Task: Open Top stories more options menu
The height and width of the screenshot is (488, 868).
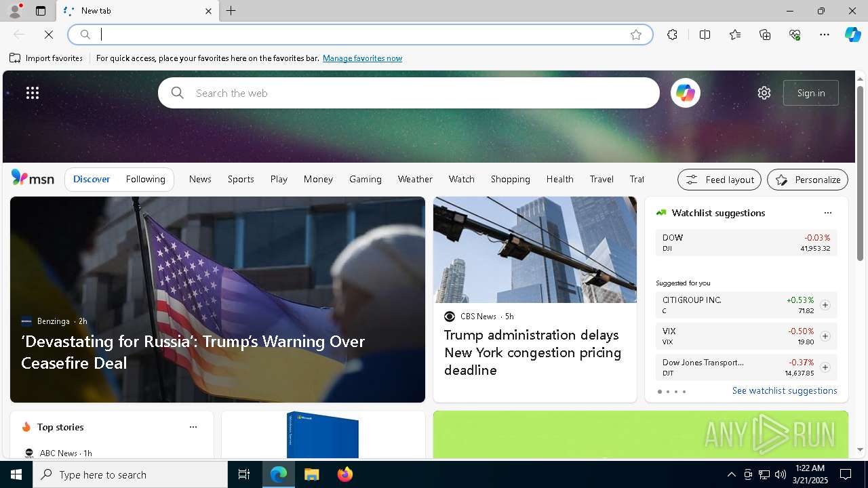Action: click(x=193, y=427)
